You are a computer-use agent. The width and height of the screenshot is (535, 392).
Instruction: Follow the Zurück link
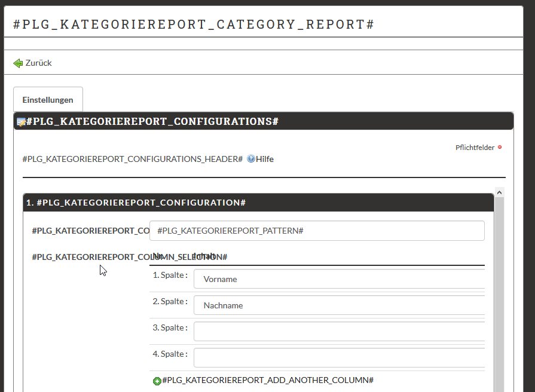(38, 63)
